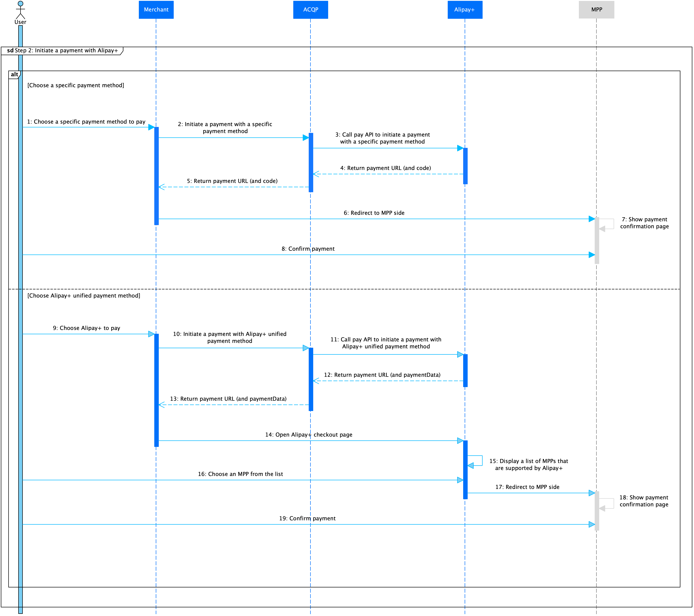The height and width of the screenshot is (616, 694).
Task: Click the User actor stick figure icon
Action: 20,9
